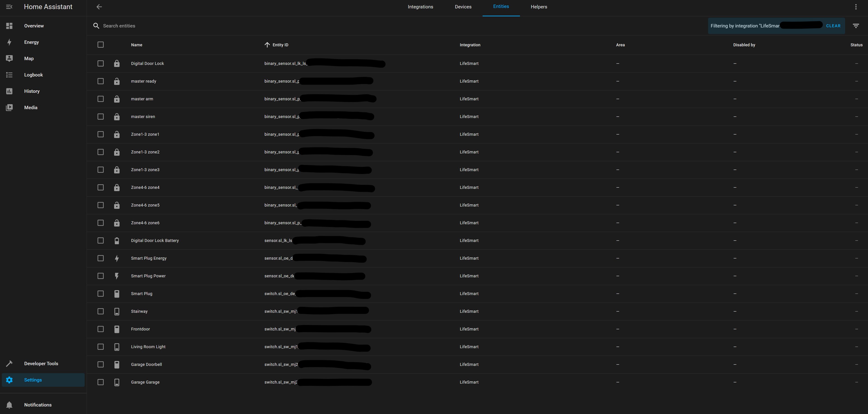
Task: Toggle the select-all checkbox in header
Action: click(101, 44)
